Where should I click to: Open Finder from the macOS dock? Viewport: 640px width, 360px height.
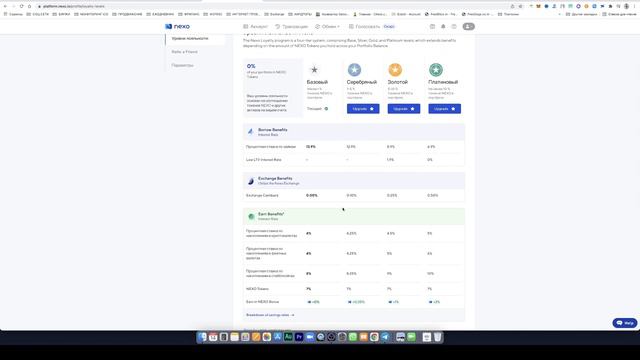pyautogui.click(x=202, y=337)
